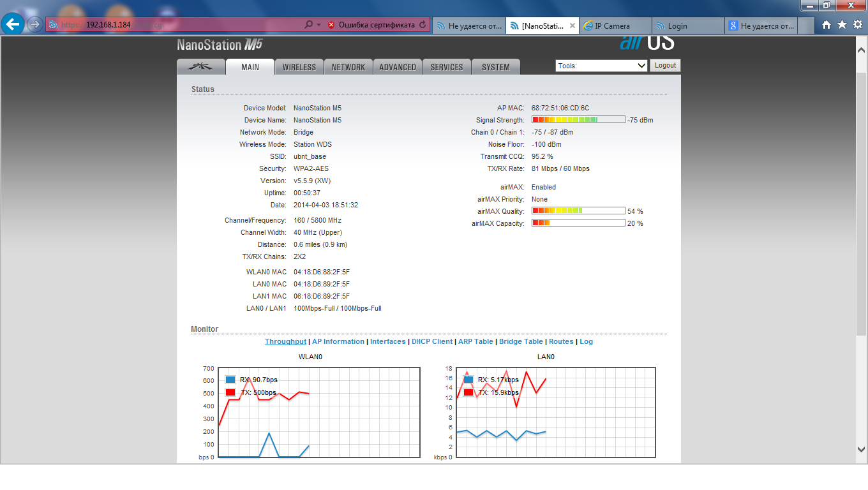Click the browser Home icon

pyautogui.click(x=827, y=25)
